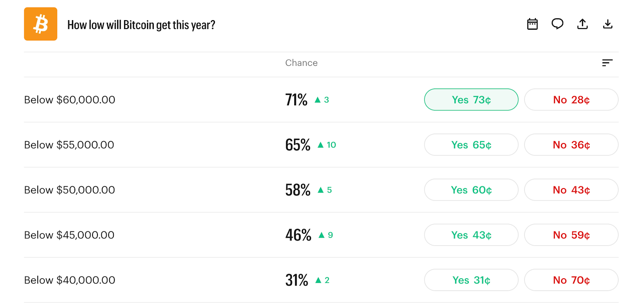This screenshot has width=644, height=308.
Task: Open the Below $60,000.00 market row label
Action: click(70, 100)
